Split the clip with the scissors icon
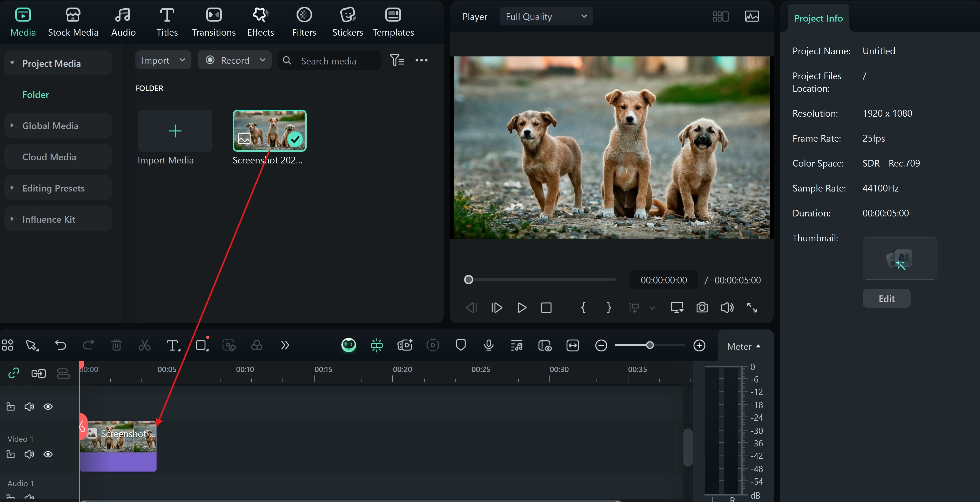Screen dimensions: 980x502 pos(144,345)
